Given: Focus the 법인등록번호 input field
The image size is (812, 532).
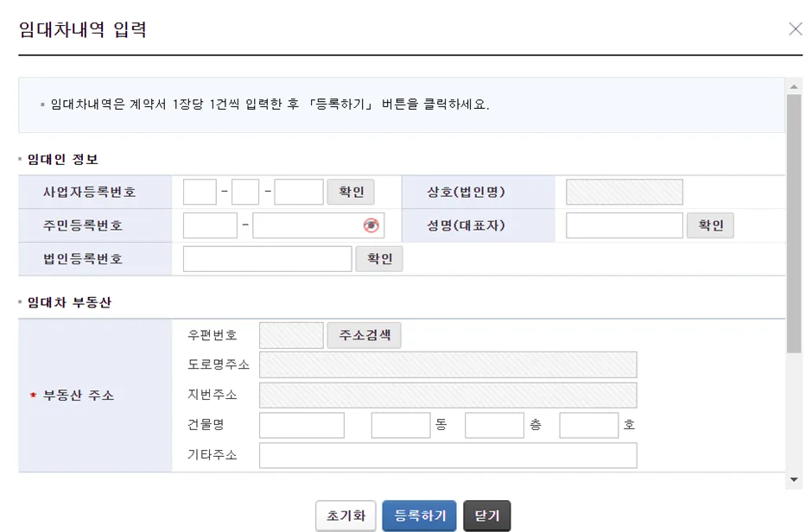Looking at the screenshot, I should click(267, 259).
